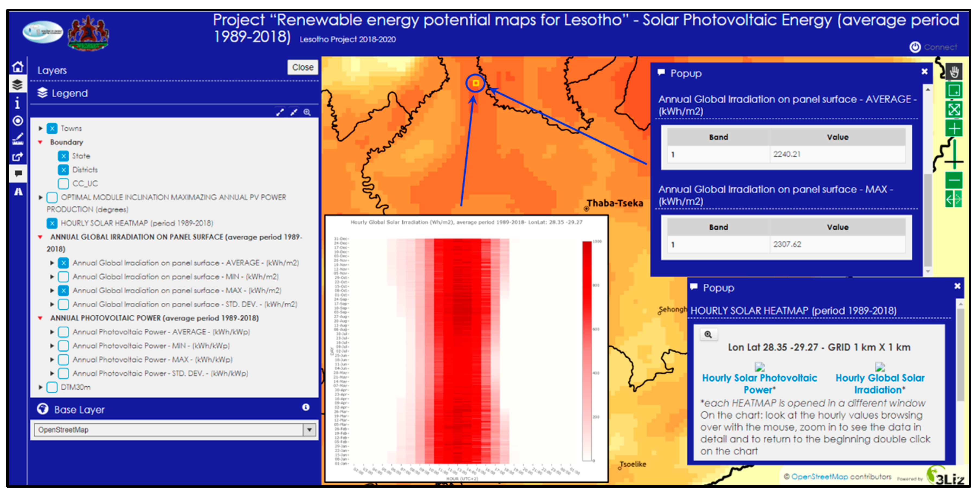Image resolution: width=980 pixels, height=494 pixels.
Task: Enable the DTM30m layer checkbox
Action: (53, 387)
